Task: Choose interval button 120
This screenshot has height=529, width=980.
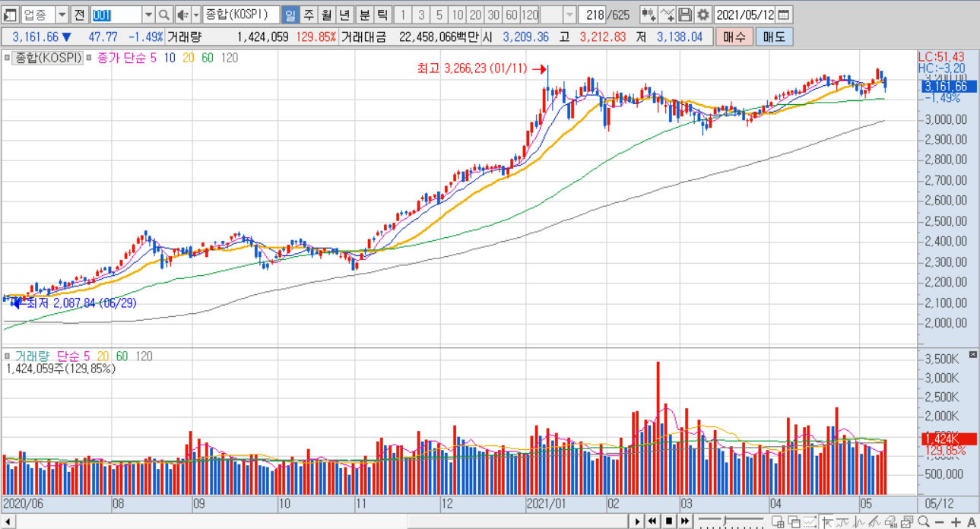Action: tap(530, 14)
